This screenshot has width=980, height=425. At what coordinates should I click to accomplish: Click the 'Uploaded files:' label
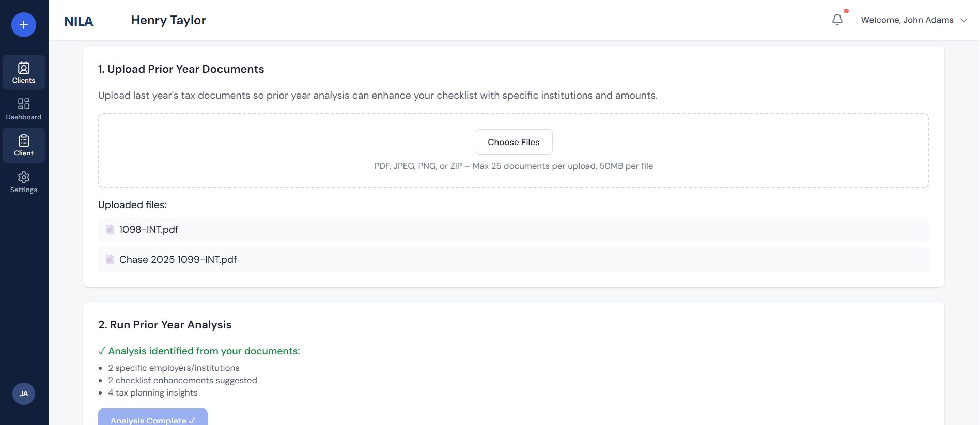[x=133, y=205]
